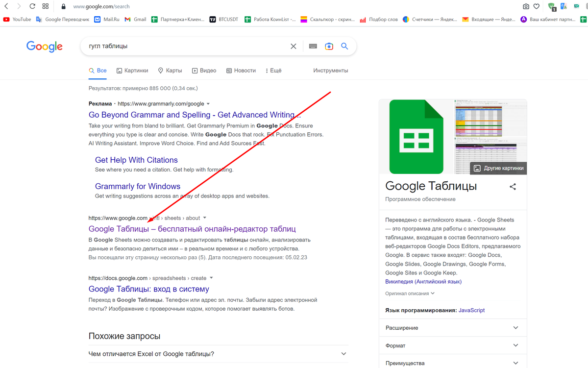This screenshot has height=368, width=588.
Task: Open the Работа КоинList bookmark
Action: 270,20
